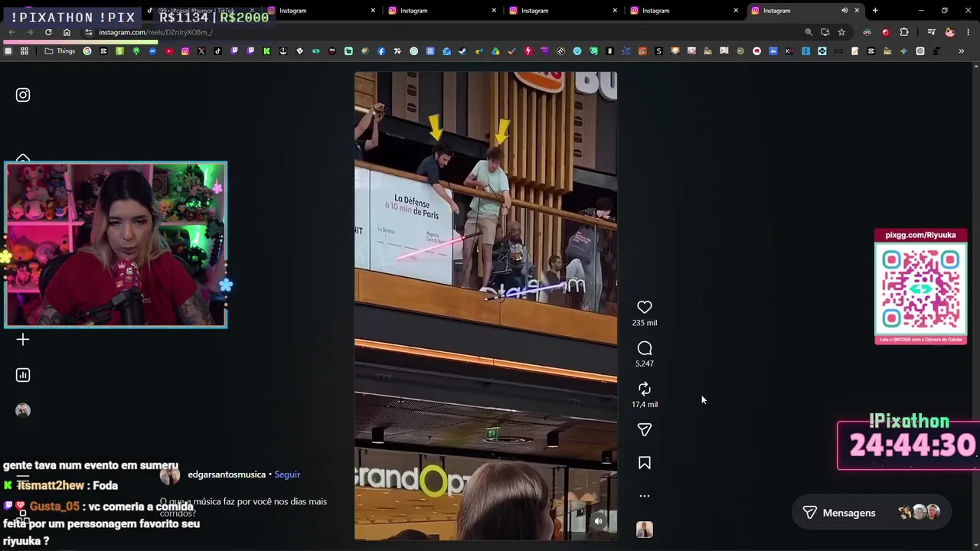Open the Instagram bookmark icon
The width and height of the screenshot is (980, 551).
click(185, 51)
